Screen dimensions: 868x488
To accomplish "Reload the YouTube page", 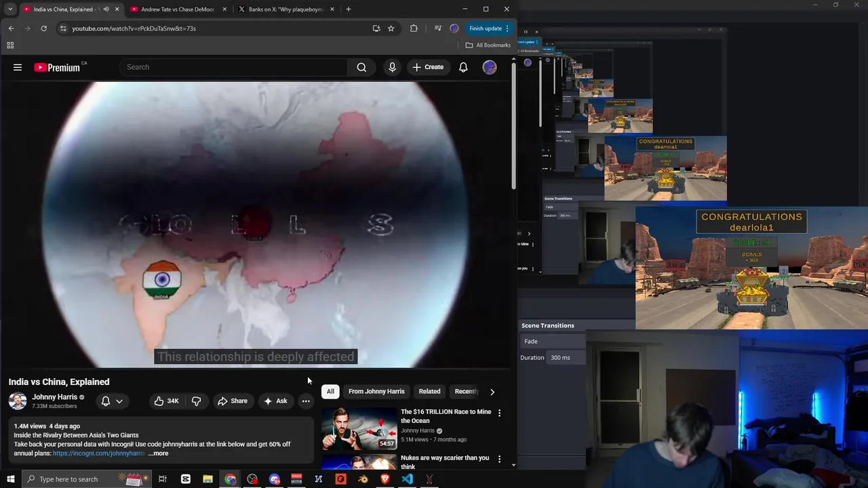I will (43, 28).
